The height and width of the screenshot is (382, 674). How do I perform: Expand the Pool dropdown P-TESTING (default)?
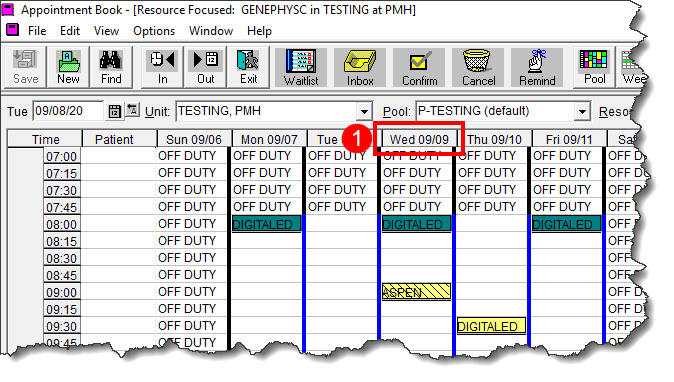pyautogui.click(x=582, y=112)
